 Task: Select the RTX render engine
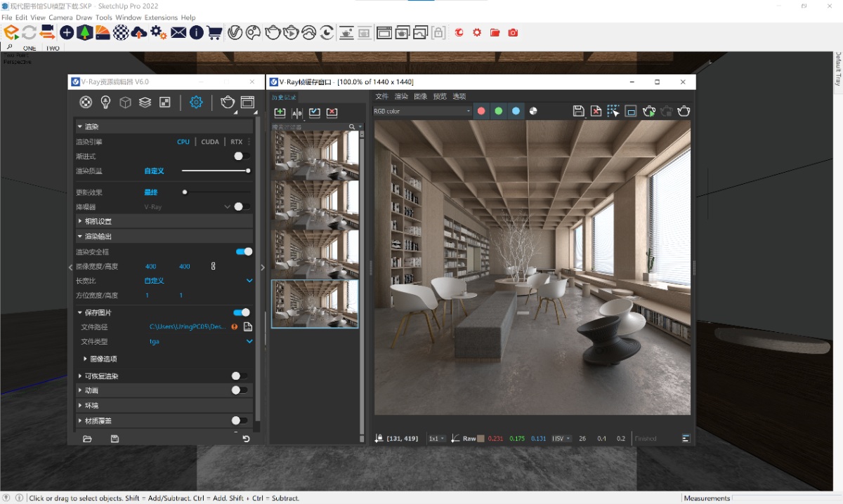pos(237,142)
